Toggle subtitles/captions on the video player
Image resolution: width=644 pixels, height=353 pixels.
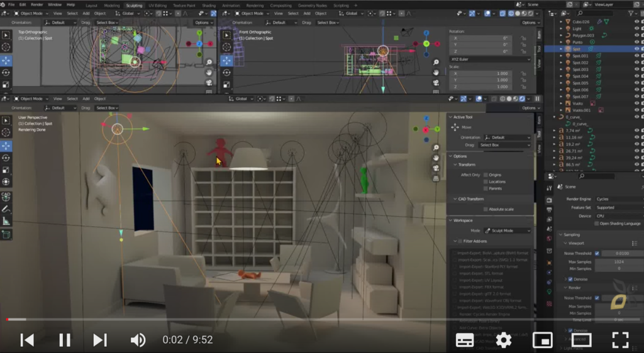tap(465, 340)
